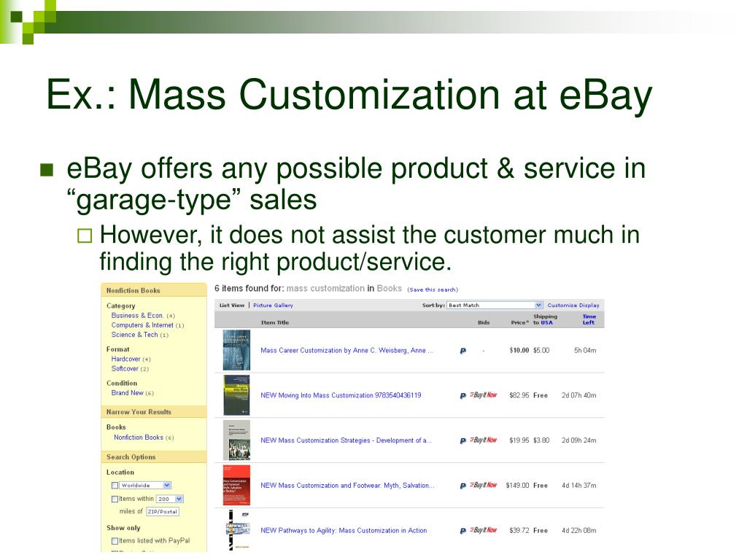The height and width of the screenshot is (560, 747).
Task: Click PayPal icon on Footwear: Myth, Salvation row
Action: tap(462, 486)
